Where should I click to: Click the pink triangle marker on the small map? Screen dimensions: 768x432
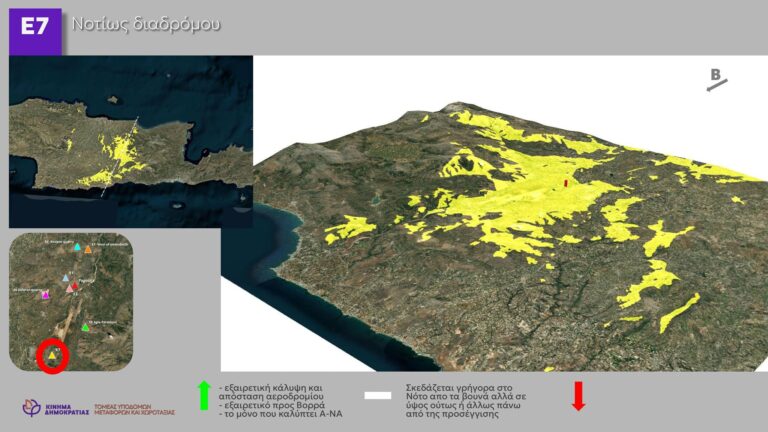coord(70,288)
